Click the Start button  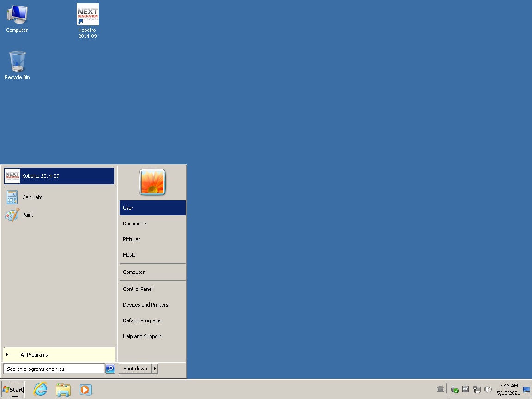(13, 389)
